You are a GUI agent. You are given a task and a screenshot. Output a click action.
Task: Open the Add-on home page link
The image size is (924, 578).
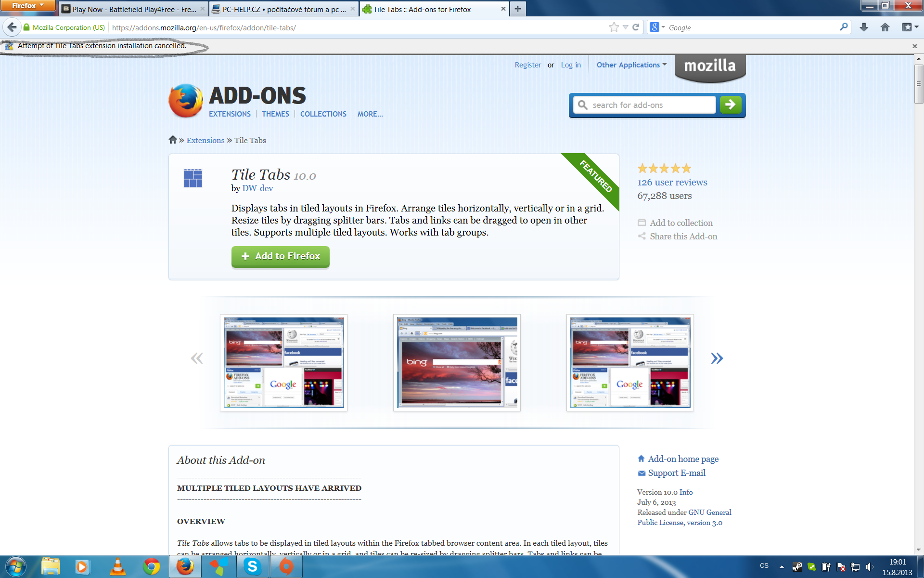[x=683, y=459]
